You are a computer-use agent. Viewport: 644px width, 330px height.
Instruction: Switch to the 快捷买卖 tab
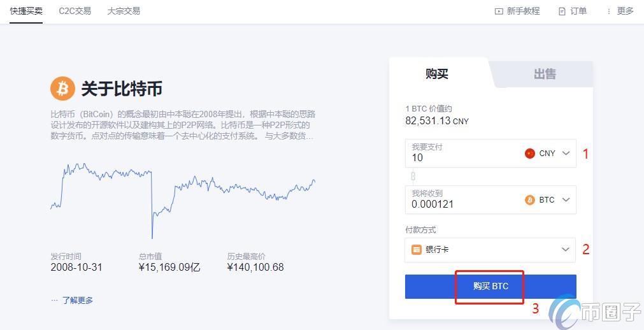click(x=26, y=11)
